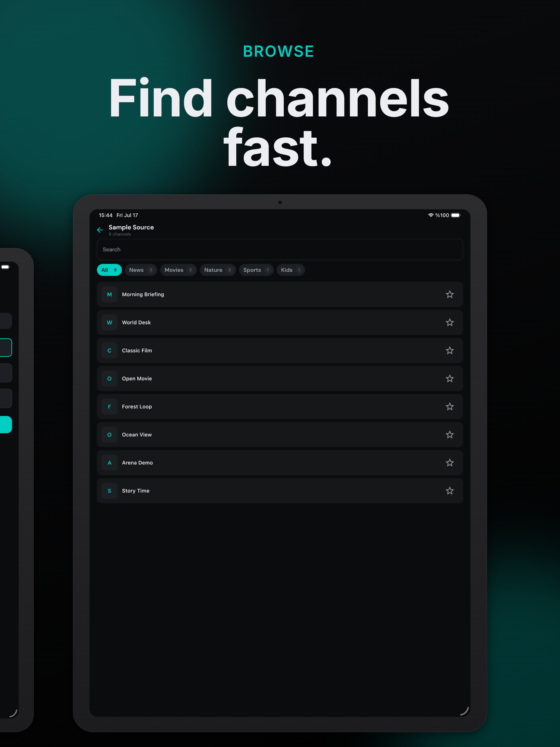Favorite the Morning Briefing channel star
This screenshot has width=560, height=747.
[450, 295]
